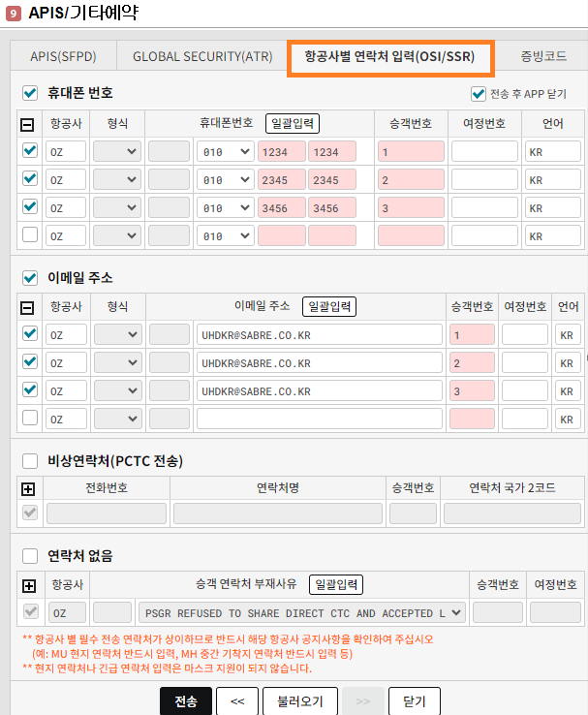This screenshot has width=588, height=715.
Task: Enable the 비상연락처(PCTC 전송) checkbox
Action: (x=30, y=460)
